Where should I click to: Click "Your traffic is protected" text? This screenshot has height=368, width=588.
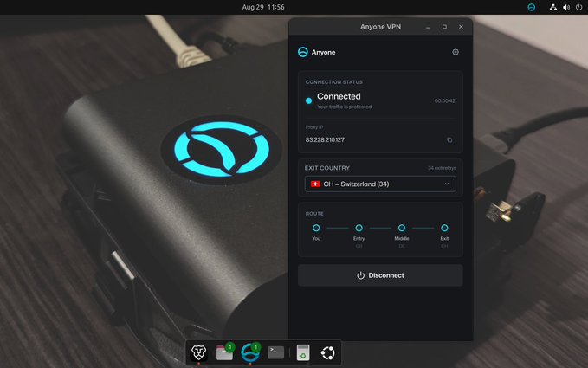click(345, 107)
